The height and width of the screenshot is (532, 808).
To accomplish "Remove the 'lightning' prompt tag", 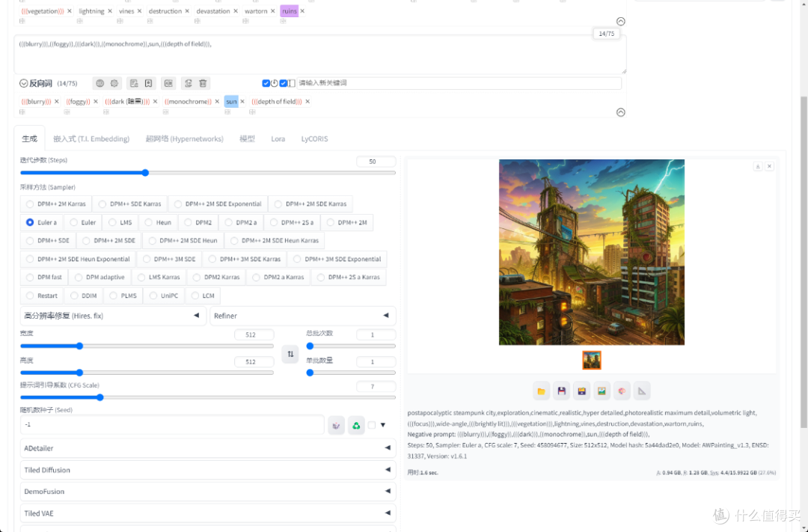I will (x=110, y=10).
